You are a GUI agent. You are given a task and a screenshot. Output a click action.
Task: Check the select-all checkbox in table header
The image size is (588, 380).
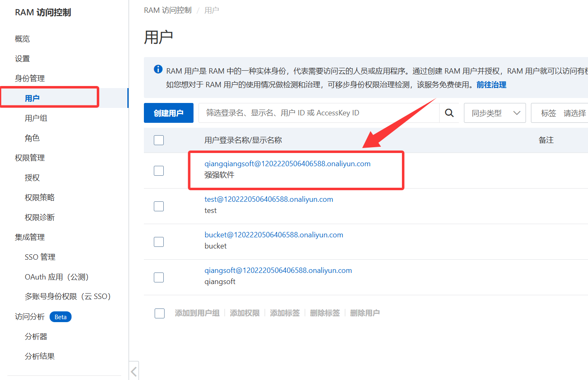159,140
